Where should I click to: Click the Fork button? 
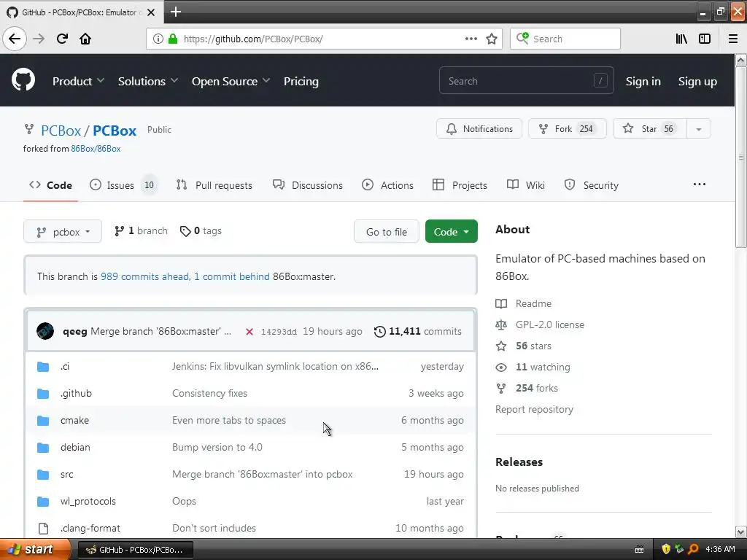tap(568, 129)
